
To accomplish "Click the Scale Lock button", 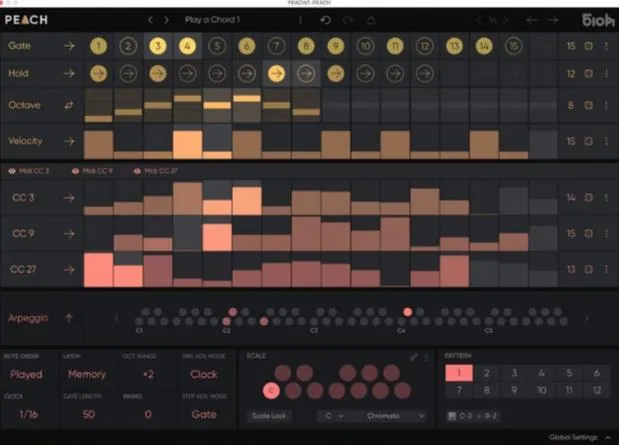I will pyautogui.click(x=269, y=415).
